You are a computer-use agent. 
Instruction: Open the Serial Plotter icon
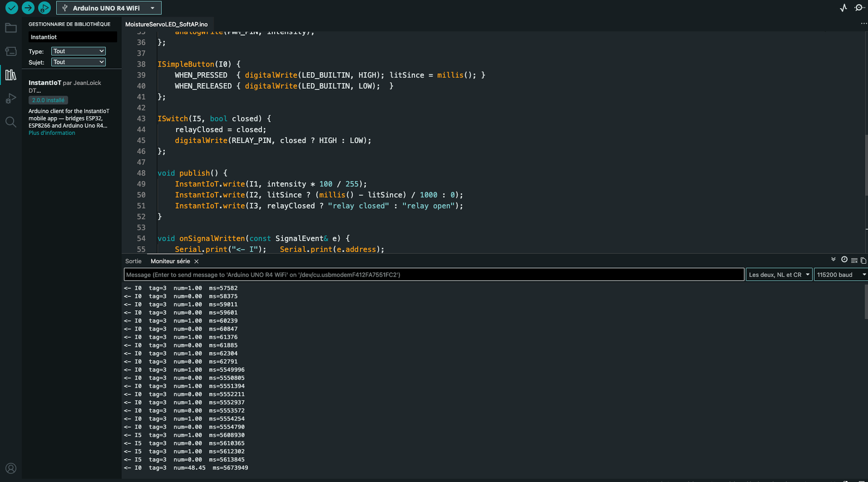(844, 8)
